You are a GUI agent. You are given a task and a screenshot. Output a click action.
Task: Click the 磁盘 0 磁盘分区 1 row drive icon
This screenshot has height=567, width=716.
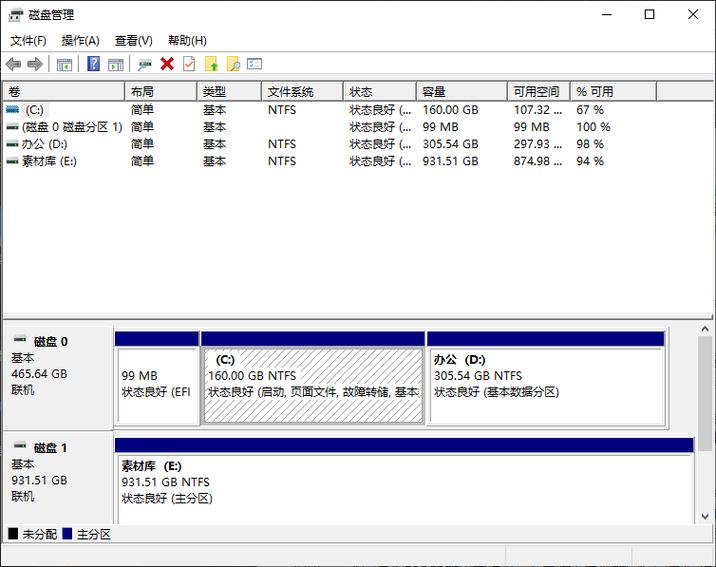12,127
